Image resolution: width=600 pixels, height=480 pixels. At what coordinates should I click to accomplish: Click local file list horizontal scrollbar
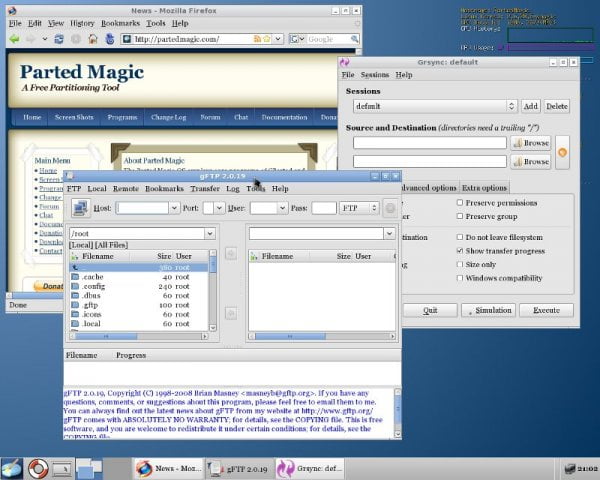[138, 336]
